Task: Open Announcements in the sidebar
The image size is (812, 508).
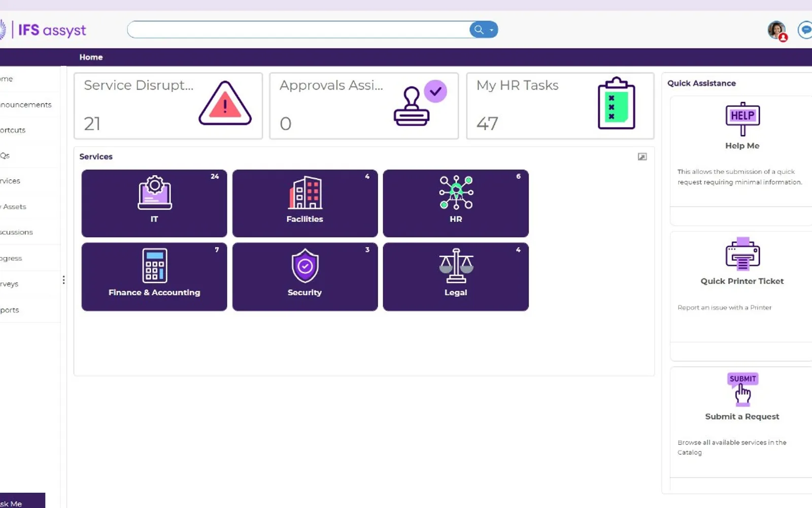Action: point(26,105)
